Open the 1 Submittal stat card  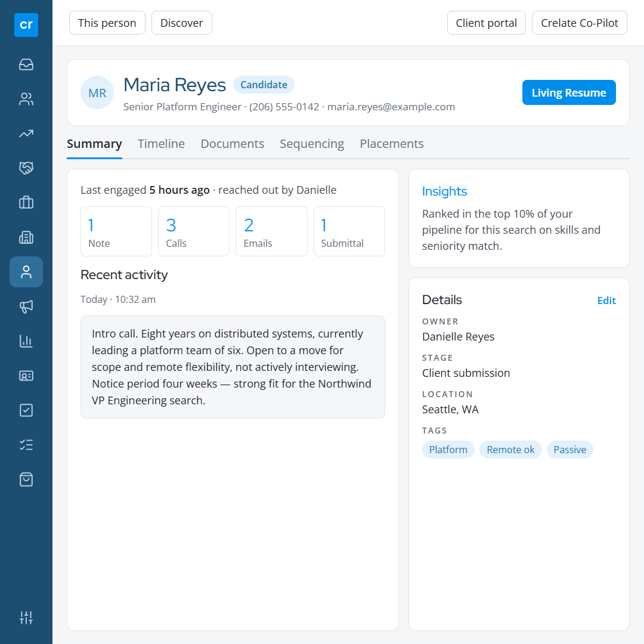349,231
